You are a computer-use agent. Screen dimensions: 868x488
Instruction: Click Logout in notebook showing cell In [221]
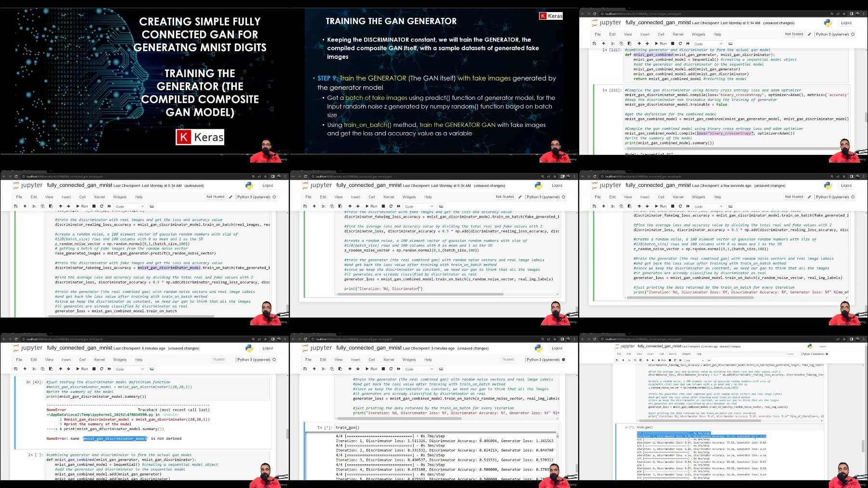coord(846,23)
